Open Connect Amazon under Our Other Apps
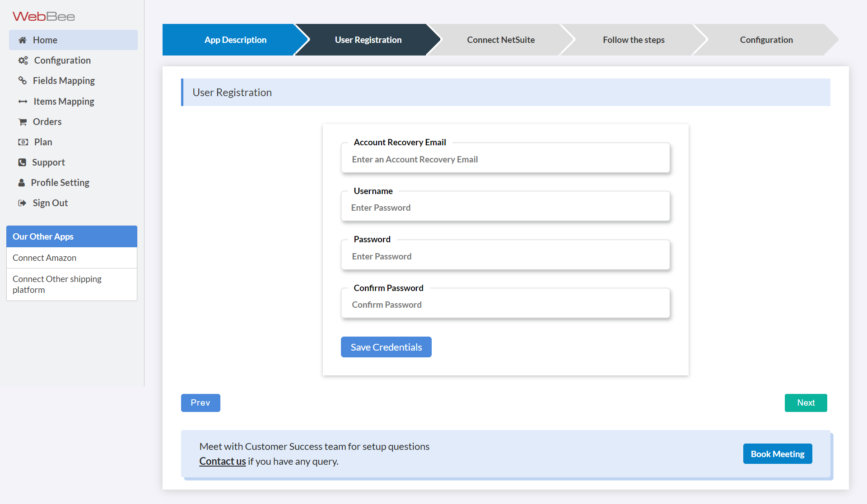Viewport: 867px width, 504px height. pos(44,258)
